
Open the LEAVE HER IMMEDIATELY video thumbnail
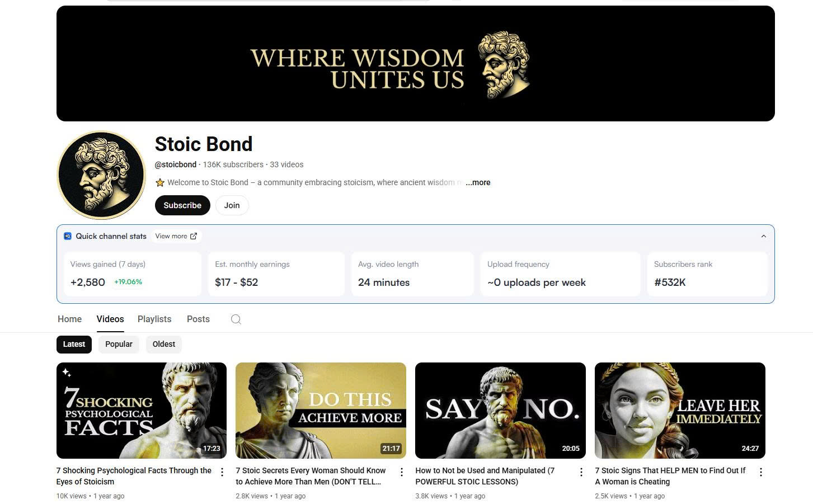tap(680, 411)
